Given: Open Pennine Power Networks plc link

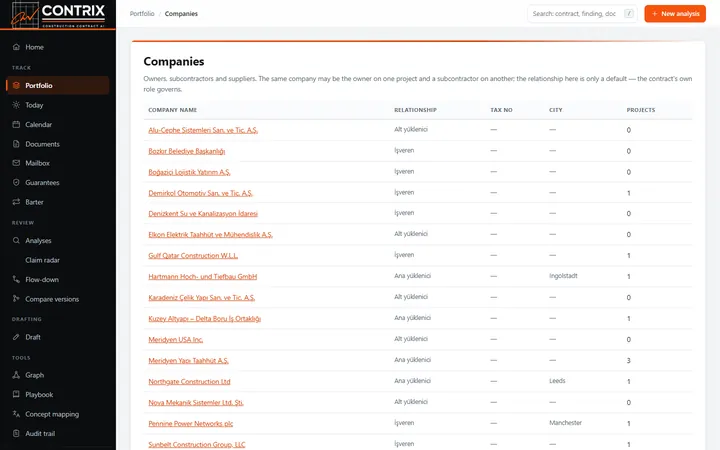Looking at the screenshot, I should pyautogui.click(x=191, y=424).
